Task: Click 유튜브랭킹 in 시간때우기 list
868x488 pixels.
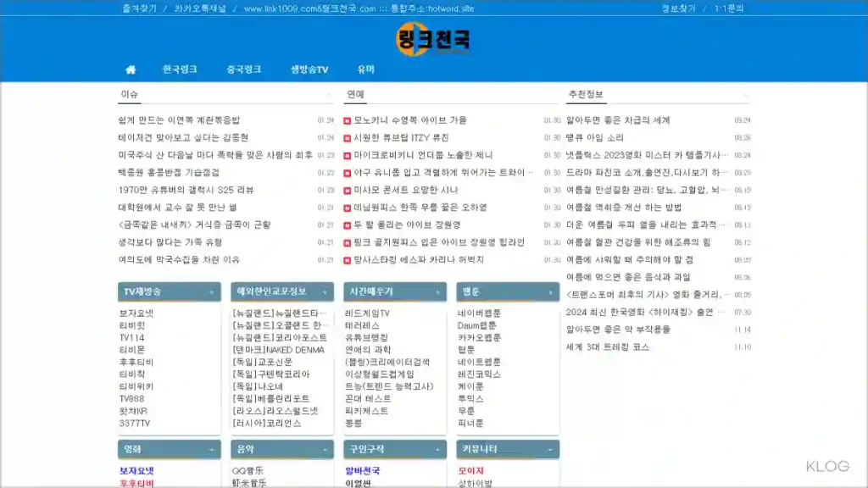Action: [x=365, y=337]
